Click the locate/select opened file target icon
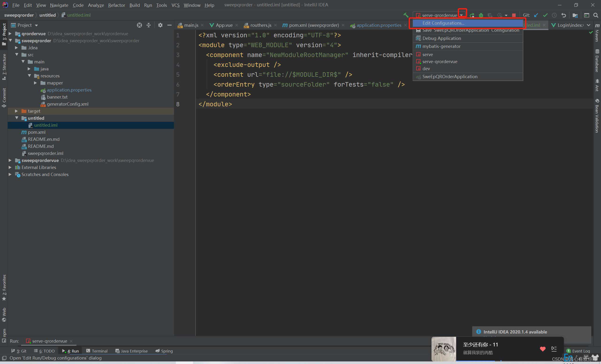The width and height of the screenshot is (601, 364). pyautogui.click(x=139, y=25)
